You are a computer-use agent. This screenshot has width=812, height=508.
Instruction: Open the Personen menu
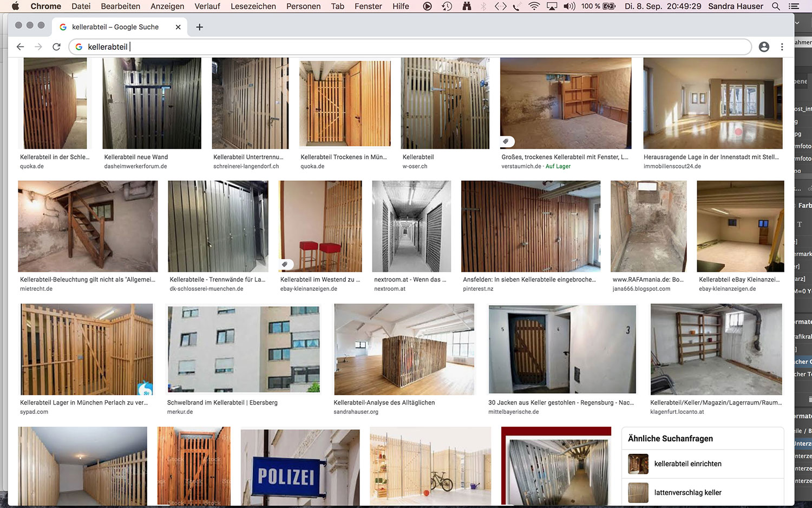(303, 6)
